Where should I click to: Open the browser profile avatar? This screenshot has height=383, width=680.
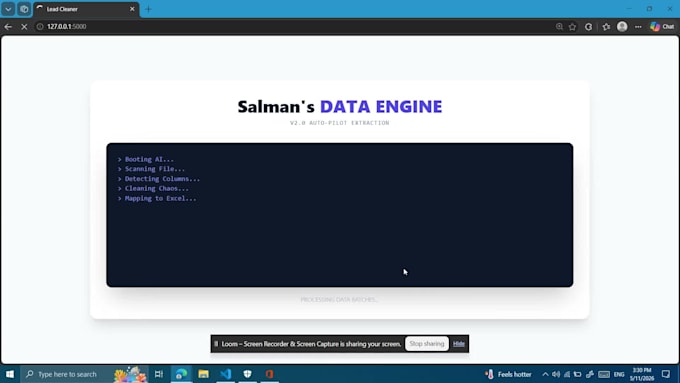(x=622, y=26)
